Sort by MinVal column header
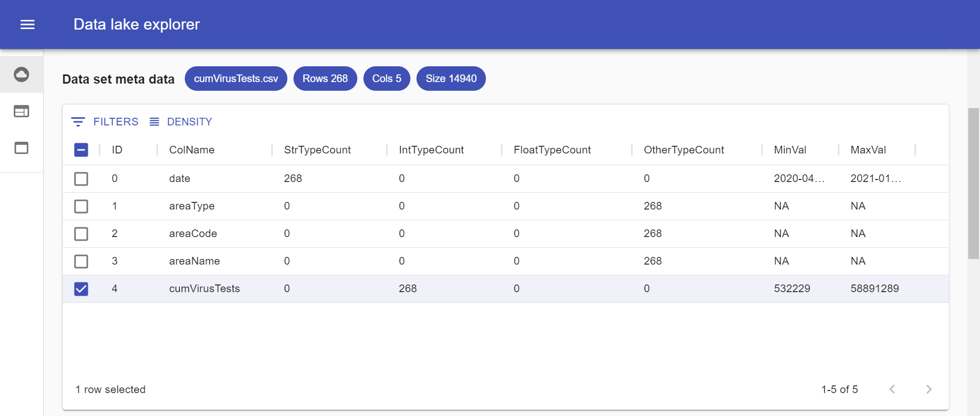 [790, 150]
